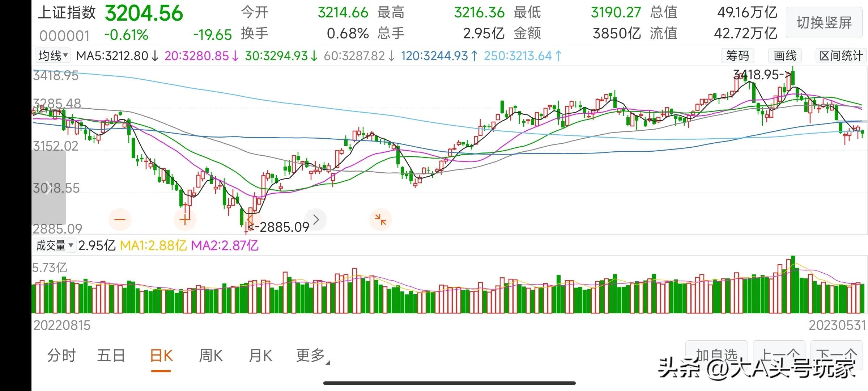Open the 均线 moving average dropdown
Viewport: 868px width, 391px height.
[53, 55]
